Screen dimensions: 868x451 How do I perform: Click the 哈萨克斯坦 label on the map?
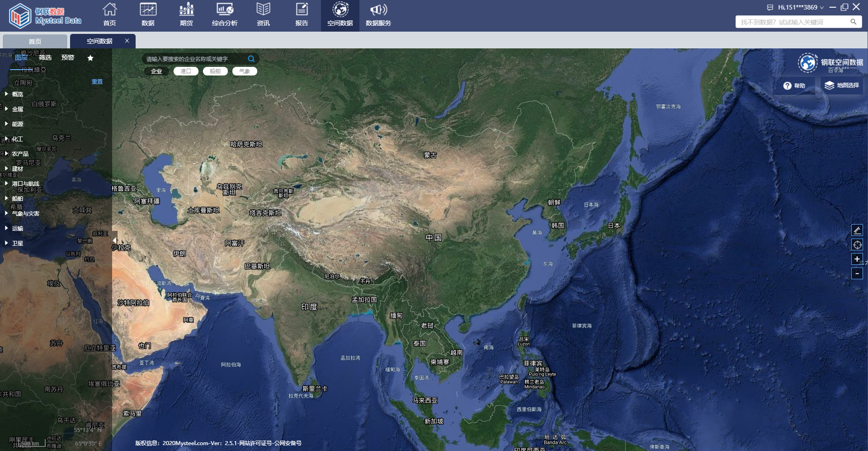(x=246, y=144)
